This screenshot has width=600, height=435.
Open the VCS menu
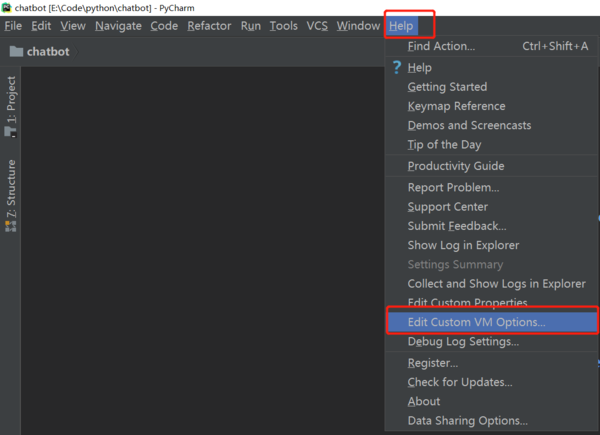[x=317, y=26]
